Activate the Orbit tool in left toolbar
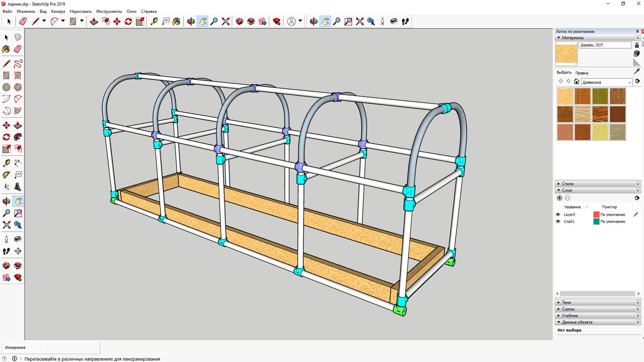The height and width of the screenshot is (362, 644). coord(6,201)
